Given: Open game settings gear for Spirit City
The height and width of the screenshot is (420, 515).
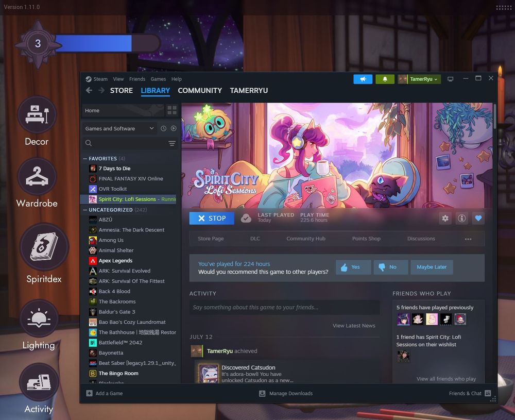Looking at the screenshot, I should pyautogui.click(x=445, y=218).
